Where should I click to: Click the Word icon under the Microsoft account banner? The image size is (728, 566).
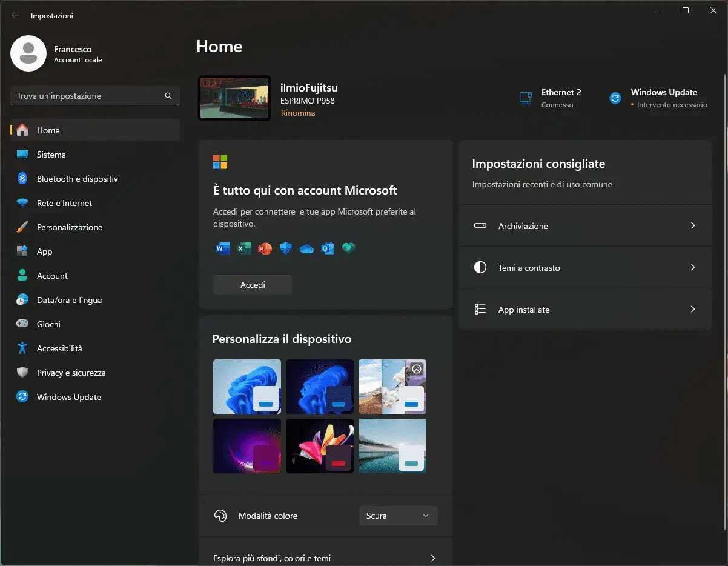coord(222,248)
